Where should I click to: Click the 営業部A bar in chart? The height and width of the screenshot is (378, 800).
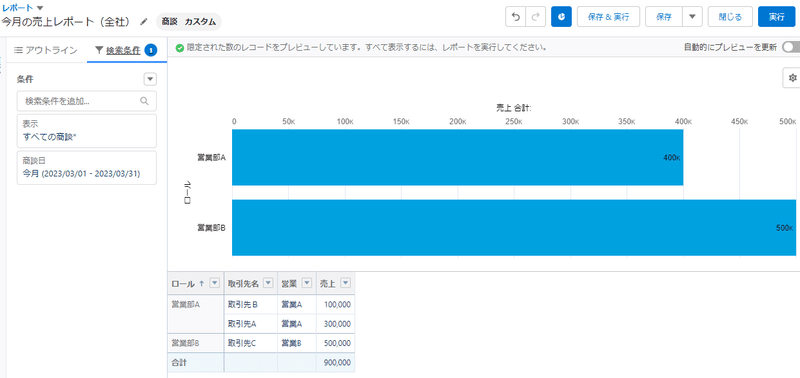458,157
